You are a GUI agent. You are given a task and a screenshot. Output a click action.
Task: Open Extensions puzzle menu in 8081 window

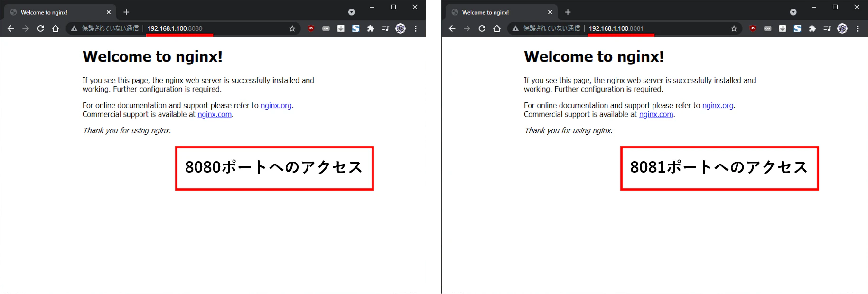(x=812, y=28)
